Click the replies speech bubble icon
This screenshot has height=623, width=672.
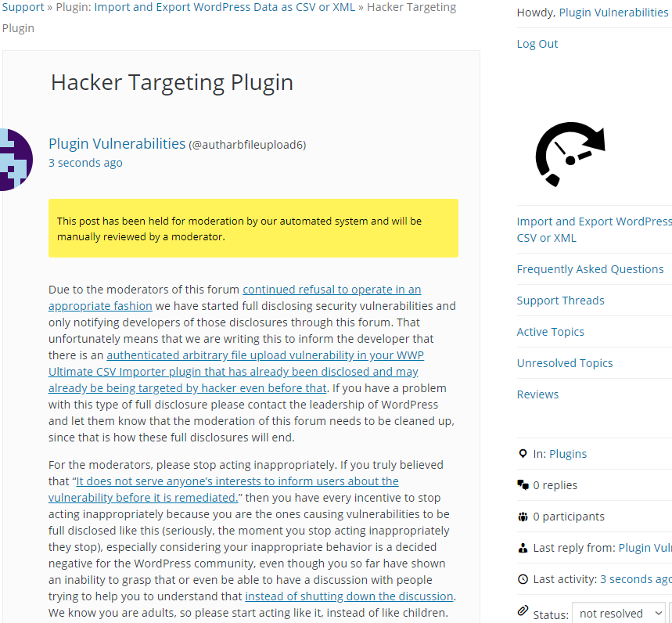[x=523, y=485]
